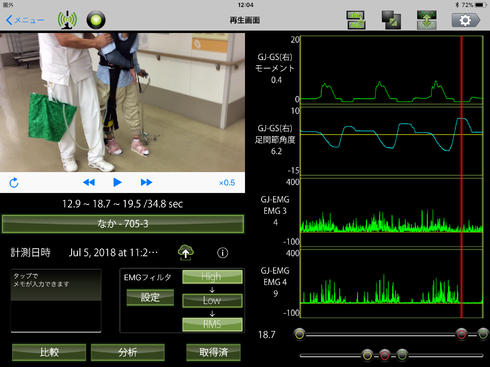Tap the 計測日時 date value Jul 5, 2018

coord(113,253)
